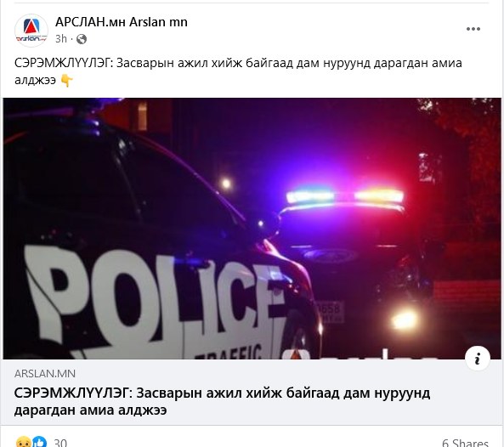
Task: Click the ARSLAN.MN domain label
Action: point(45,374)
